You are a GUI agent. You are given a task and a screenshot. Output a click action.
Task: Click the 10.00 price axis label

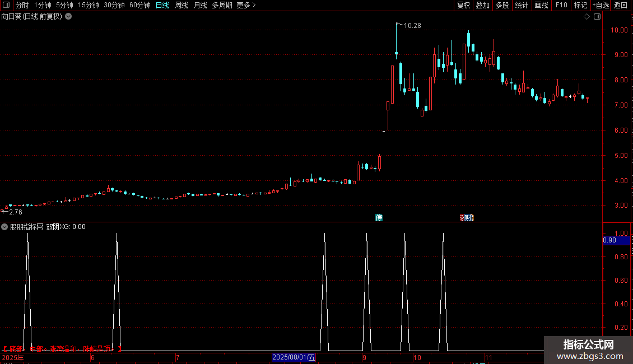click(x=619, y=30)
